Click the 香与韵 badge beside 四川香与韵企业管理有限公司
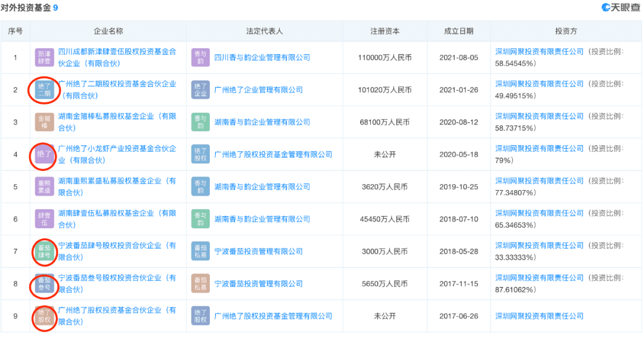The width and height of the screenshot is (644, 342). point(200,57)
